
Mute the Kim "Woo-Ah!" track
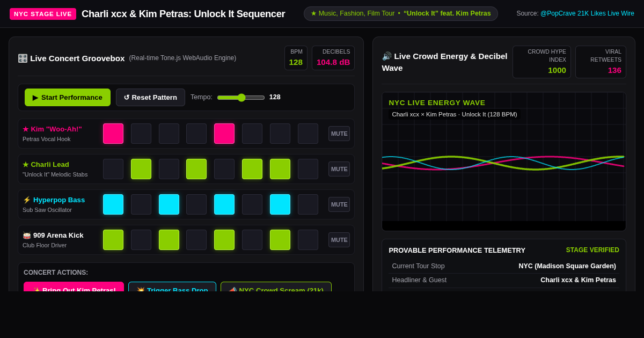(x=339, y=134)
